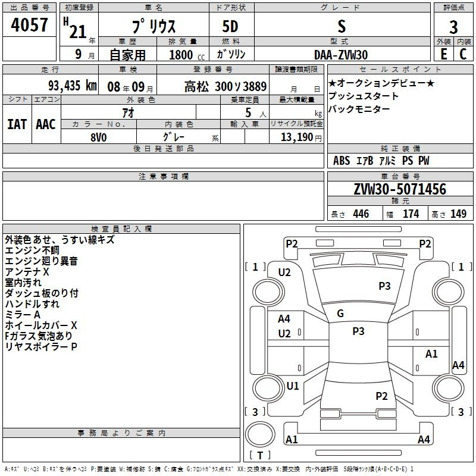Image resolution: width=476 pixels, height=476 pixels.
Task: Select the 車台番号 header label
Action: pos(400,176)
